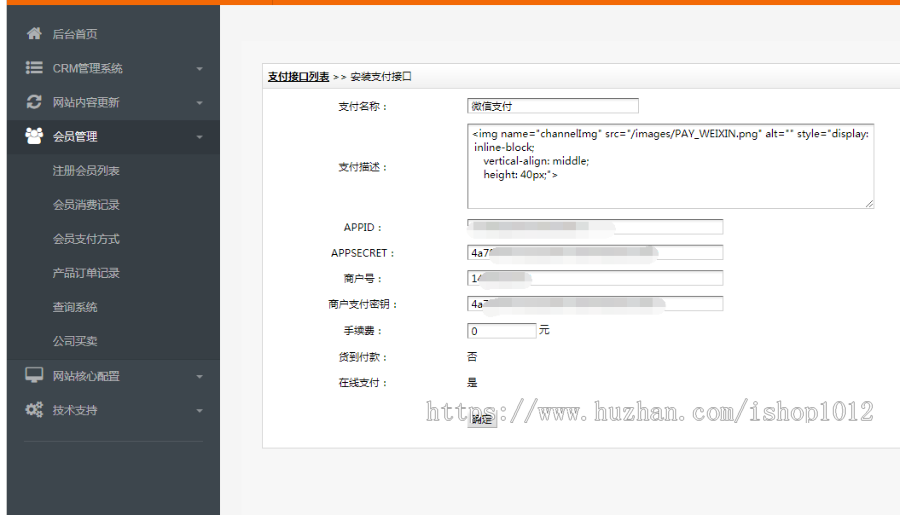
Task: Click inside the 支付描述 textarea
Action: (670, 166)
